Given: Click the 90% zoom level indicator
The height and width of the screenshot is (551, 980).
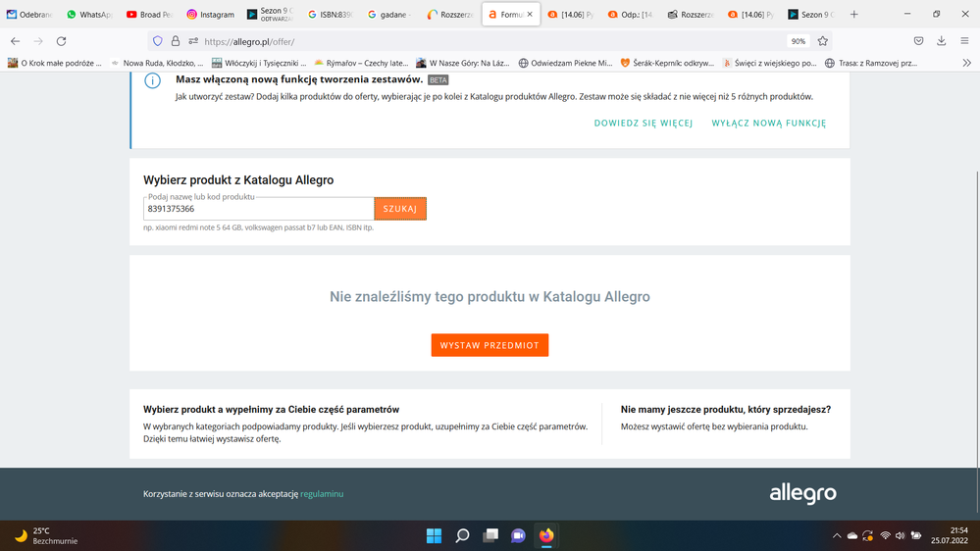Looking at the screenshot, I should pos(799,41).
